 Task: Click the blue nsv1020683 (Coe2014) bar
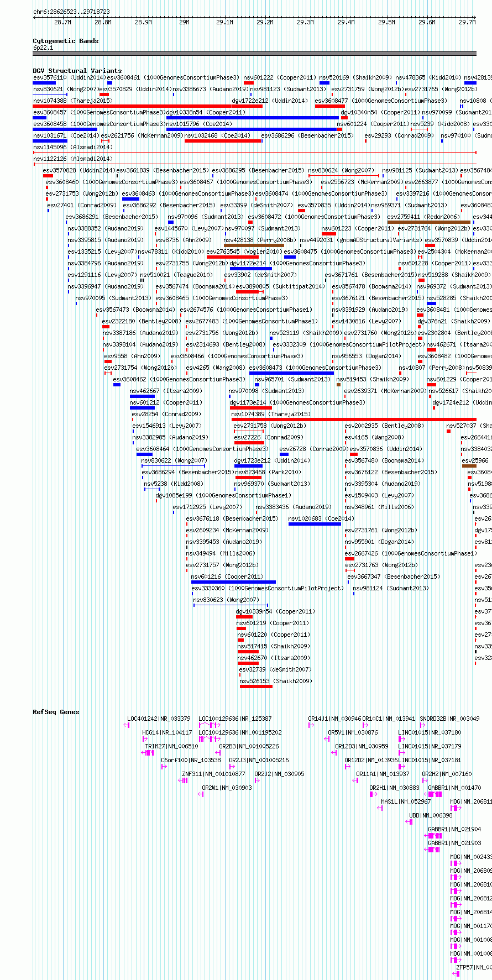pyautogui.click(x=315, y=524)
